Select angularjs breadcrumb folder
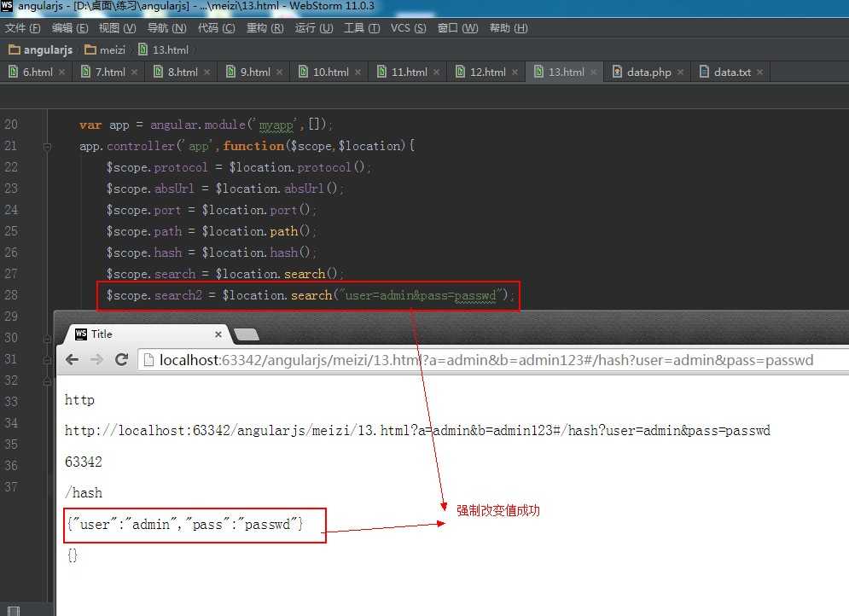 click(41, 49)
